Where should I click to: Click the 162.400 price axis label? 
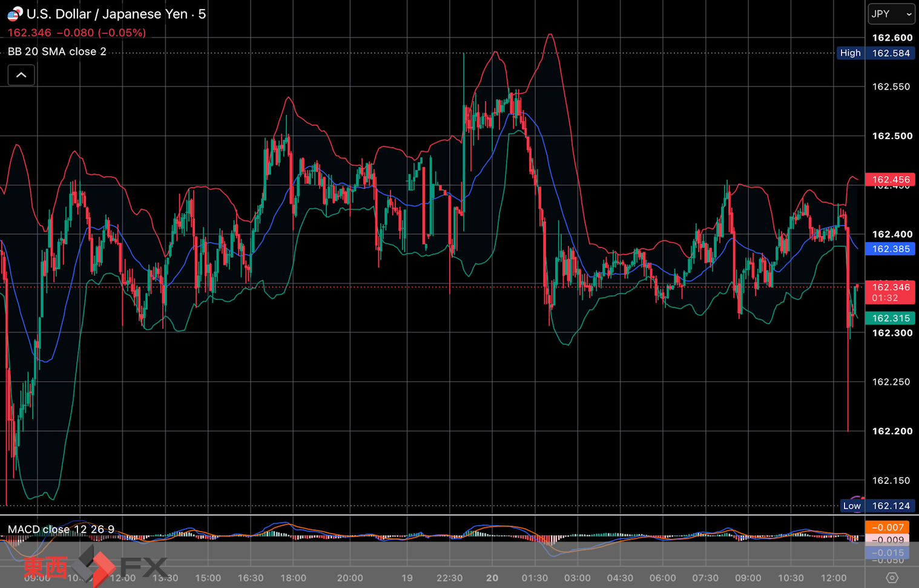click(x=892, y=234)
